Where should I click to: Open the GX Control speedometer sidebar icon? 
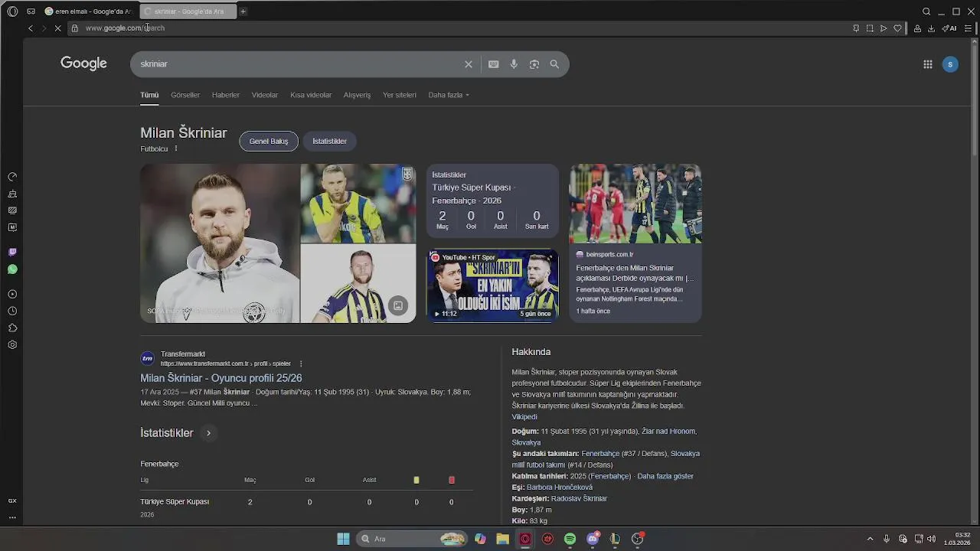[12, 177]
